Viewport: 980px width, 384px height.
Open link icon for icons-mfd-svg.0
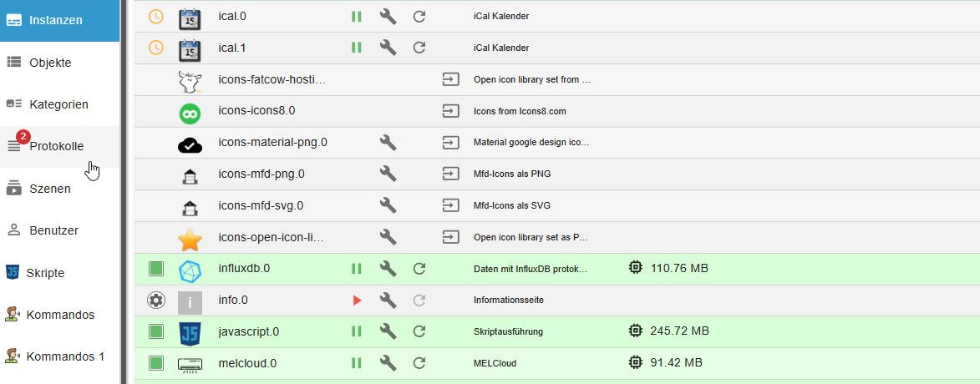coord(451,205)
